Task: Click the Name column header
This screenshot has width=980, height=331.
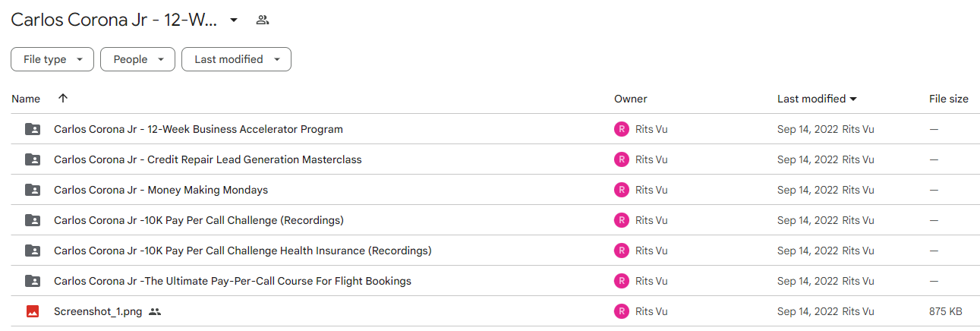Action: [x=26, y=99]
